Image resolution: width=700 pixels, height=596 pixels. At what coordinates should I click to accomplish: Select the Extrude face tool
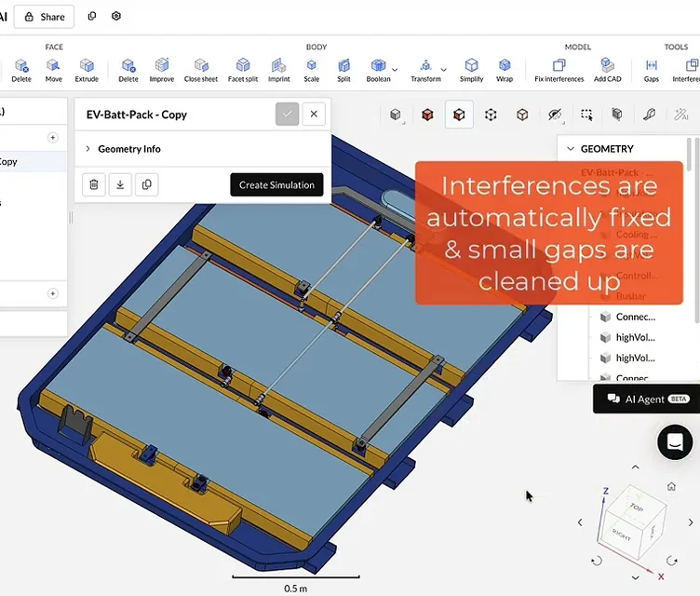87,70
